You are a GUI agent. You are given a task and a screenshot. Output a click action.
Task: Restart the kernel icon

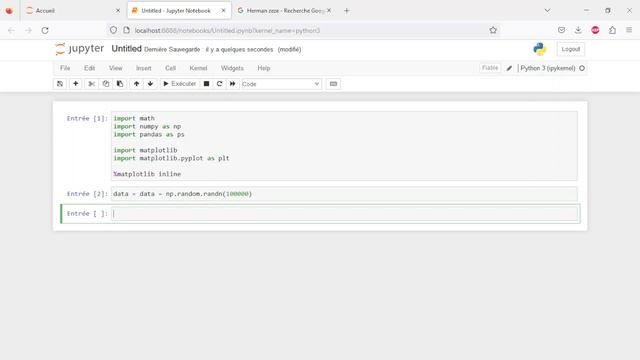tap(219, 84)
